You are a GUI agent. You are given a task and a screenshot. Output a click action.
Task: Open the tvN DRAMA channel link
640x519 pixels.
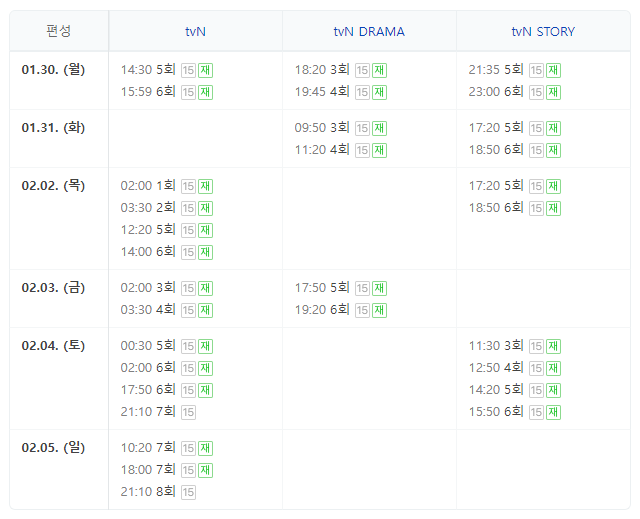tap(369, 31)
